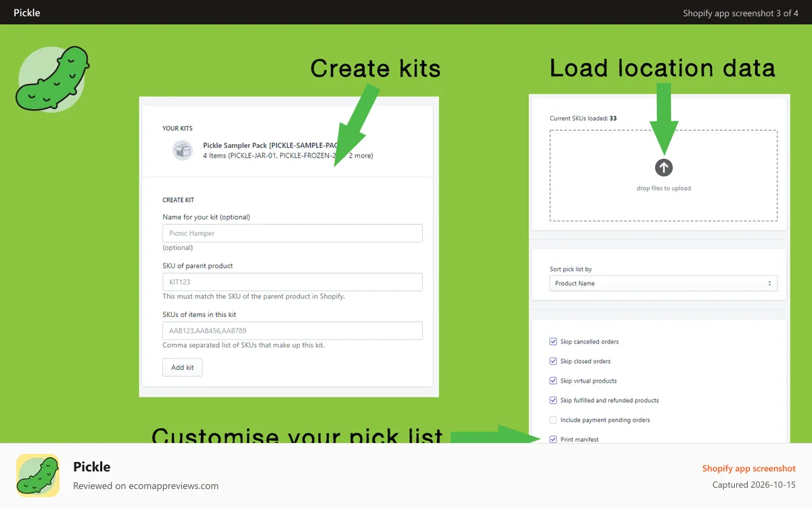This screenshot has height=508, width=812.
Task: Uncheck Skip virtual products
Action: tap(554, 381)
